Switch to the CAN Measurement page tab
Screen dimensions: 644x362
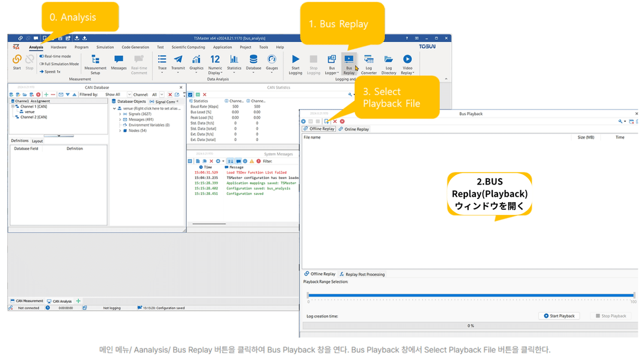(27, 301)
